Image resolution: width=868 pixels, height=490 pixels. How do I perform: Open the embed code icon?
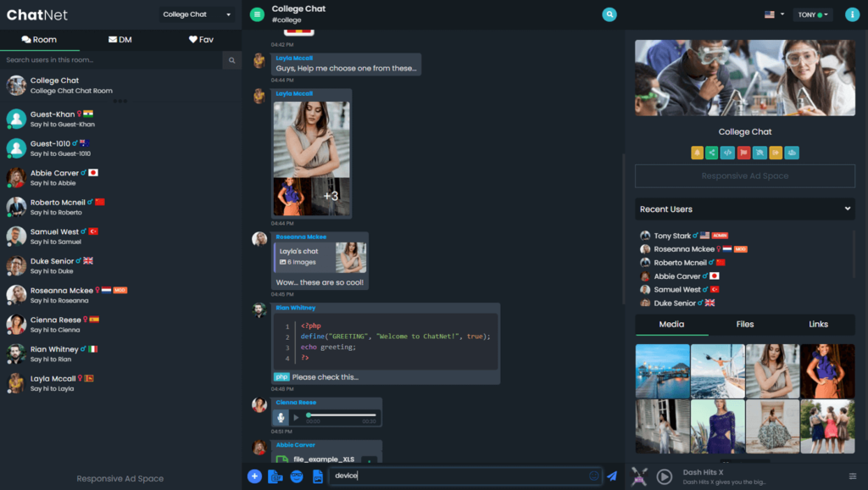[x=727, y=153]
